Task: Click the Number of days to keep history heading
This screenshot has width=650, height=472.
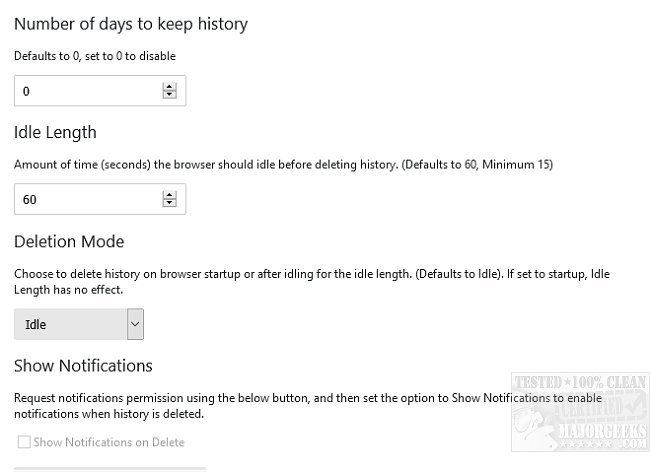Action: coord(131,23)
